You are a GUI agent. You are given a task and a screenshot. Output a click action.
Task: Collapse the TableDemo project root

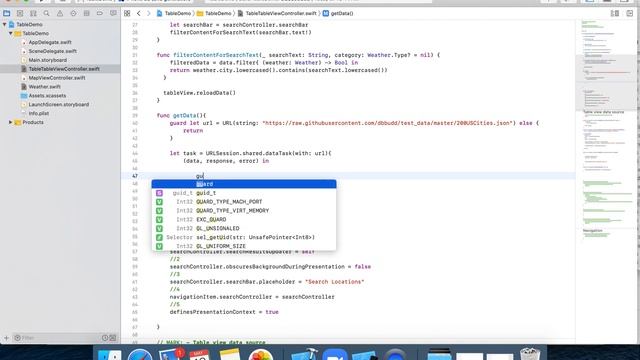tap(4, 24)
